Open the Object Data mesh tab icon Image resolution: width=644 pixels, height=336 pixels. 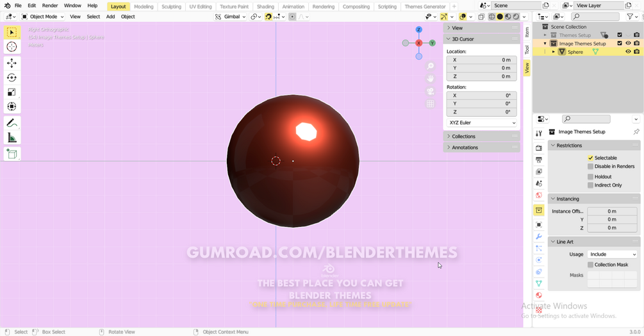[539, 283]
